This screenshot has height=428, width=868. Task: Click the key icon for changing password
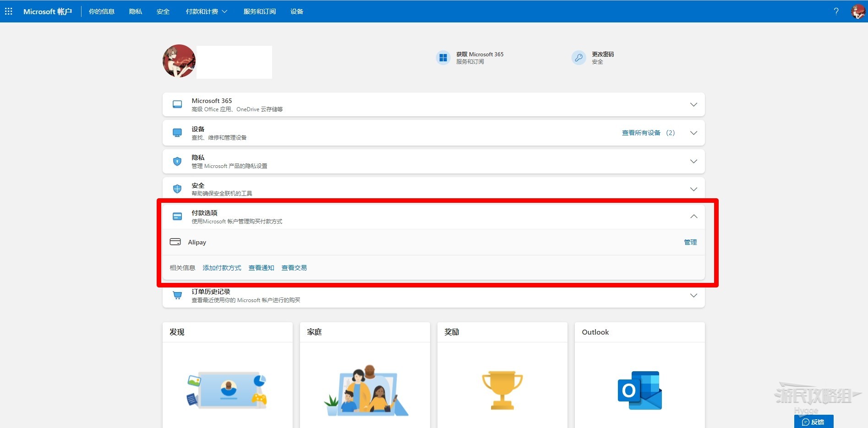click(579, 58)
